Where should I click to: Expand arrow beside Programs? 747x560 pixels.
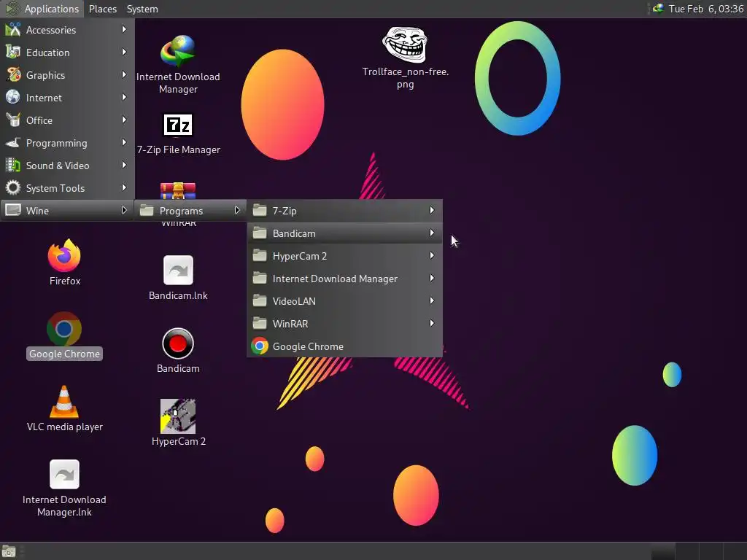[x=237, y=210]
